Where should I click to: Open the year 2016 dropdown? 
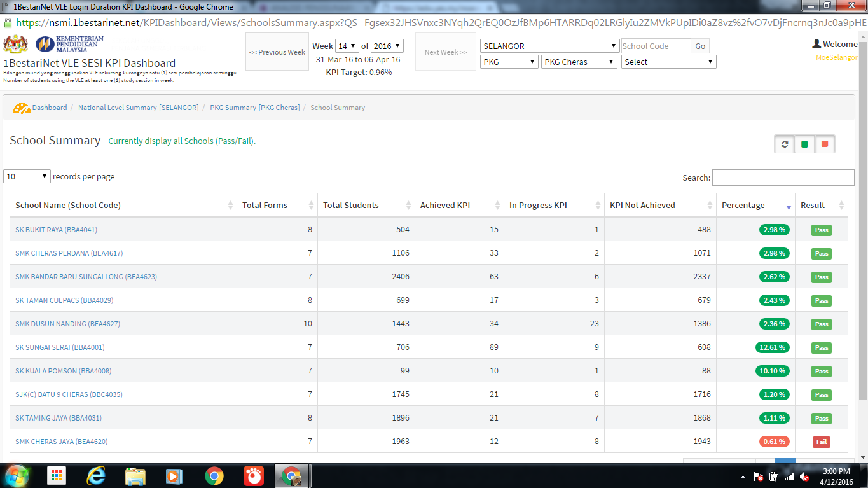tap(387, 46)
